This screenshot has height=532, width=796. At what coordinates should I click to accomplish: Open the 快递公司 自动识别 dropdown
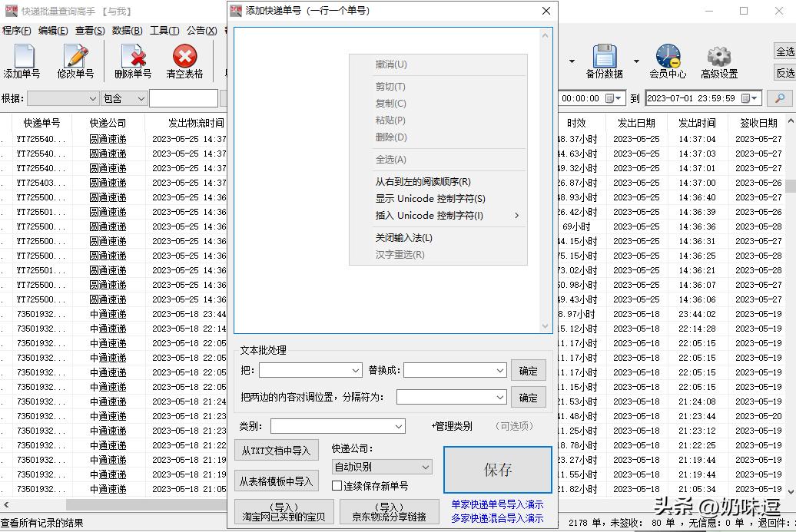pyautogui.click(x=426, y=467)
